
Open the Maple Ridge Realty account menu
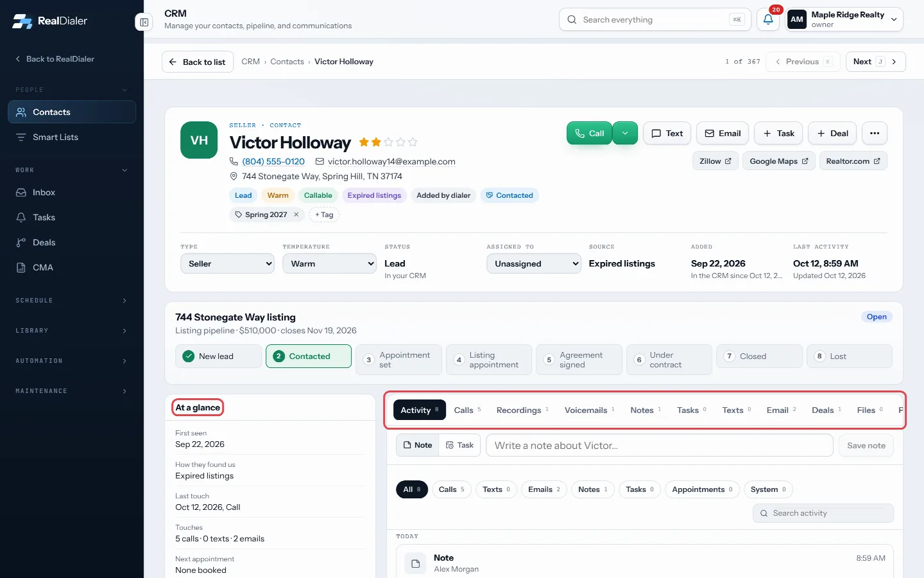click(x=844, y=20)
